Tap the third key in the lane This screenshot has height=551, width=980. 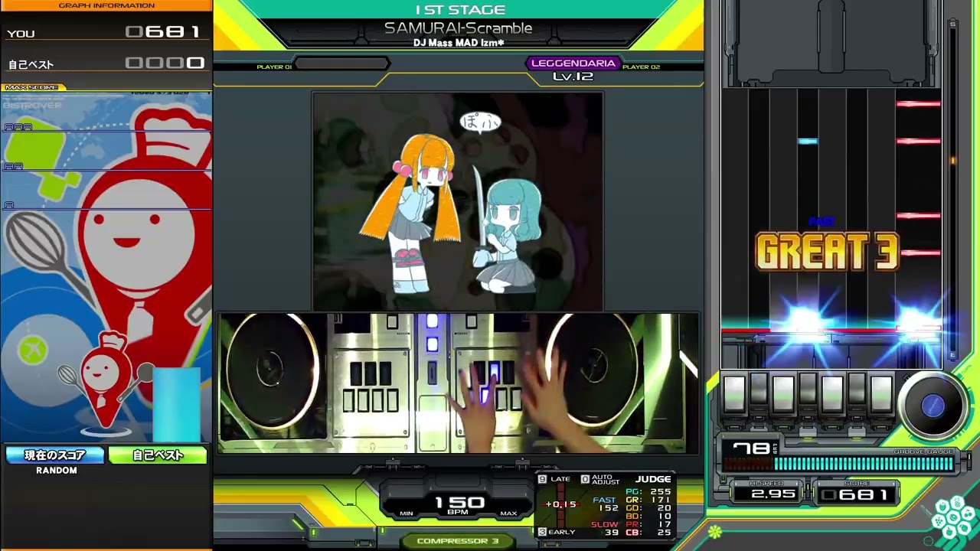click(x=783, y=393)
